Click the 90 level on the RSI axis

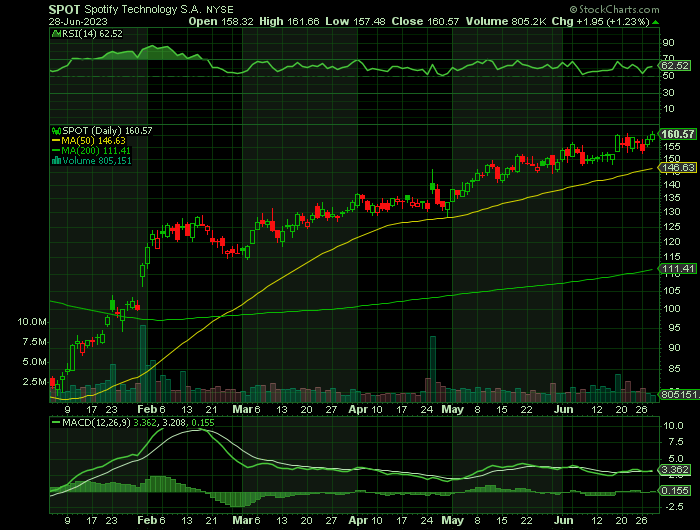coord(669,43)
